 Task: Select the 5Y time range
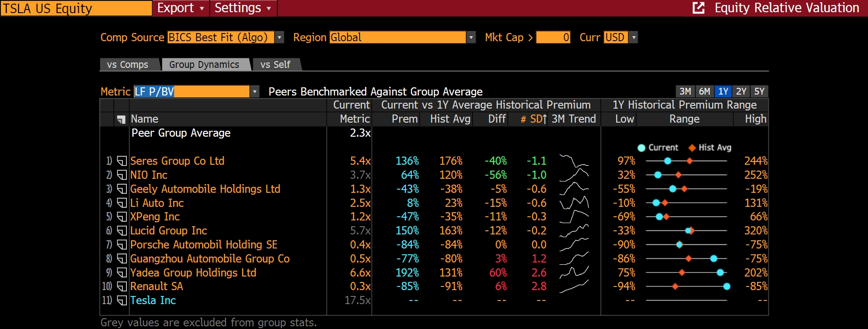coord(759,91)
